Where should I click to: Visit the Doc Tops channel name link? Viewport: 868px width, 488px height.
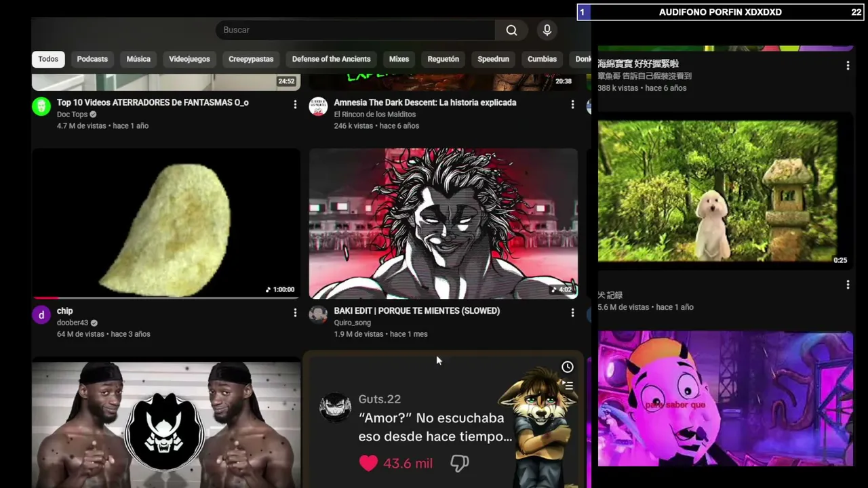72,115
